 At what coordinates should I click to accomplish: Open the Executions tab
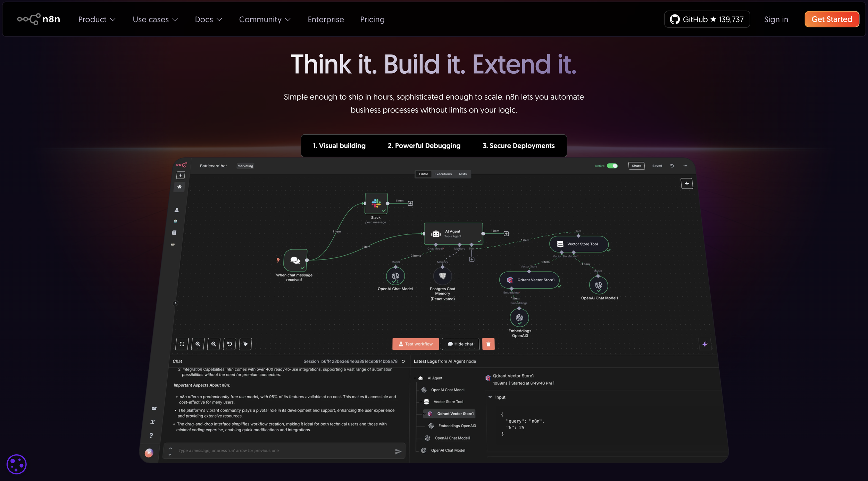pyautogui.click(x=443, y=174)
